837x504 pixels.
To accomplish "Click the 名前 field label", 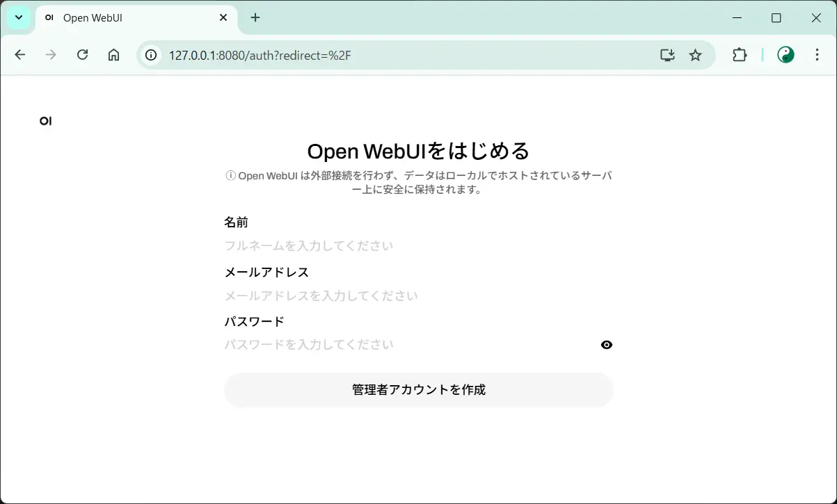I will (x=236, y=222).
